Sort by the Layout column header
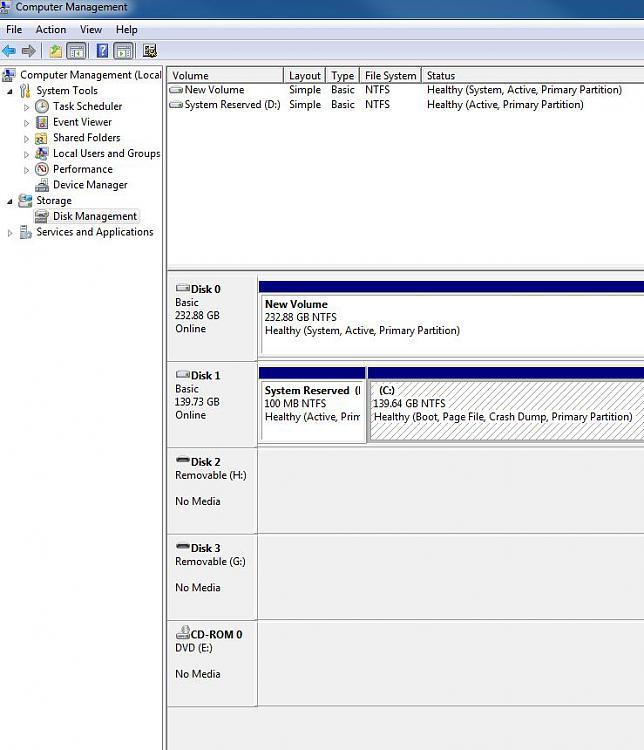The width and height of the screenshot is (644, 750). (x=305, y=76)
